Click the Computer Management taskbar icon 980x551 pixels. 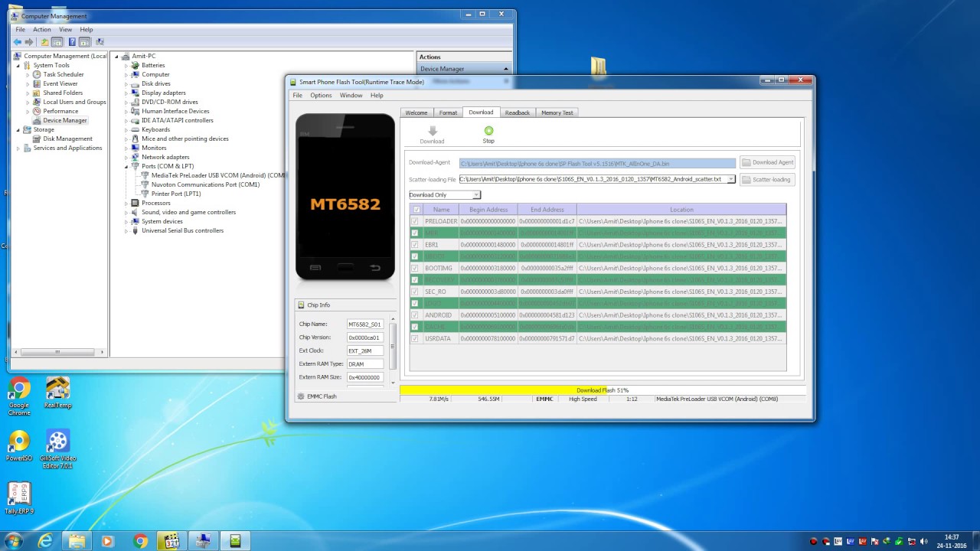(x=204, y=541)
